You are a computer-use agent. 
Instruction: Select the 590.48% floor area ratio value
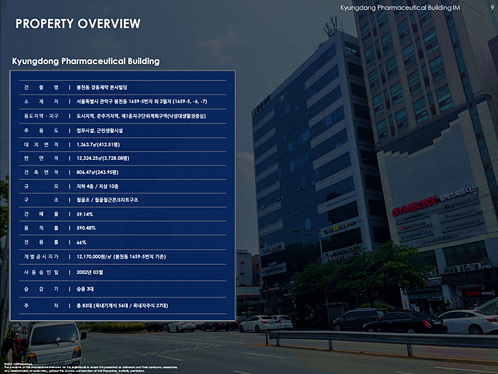pyautogui.click(x=86, y=228)
